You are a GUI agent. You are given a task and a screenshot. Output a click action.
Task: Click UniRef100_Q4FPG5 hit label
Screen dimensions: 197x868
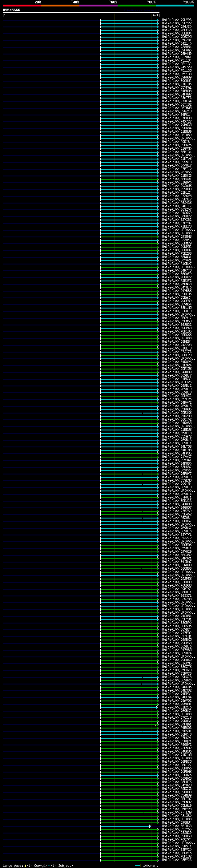(x=177, y=453)
